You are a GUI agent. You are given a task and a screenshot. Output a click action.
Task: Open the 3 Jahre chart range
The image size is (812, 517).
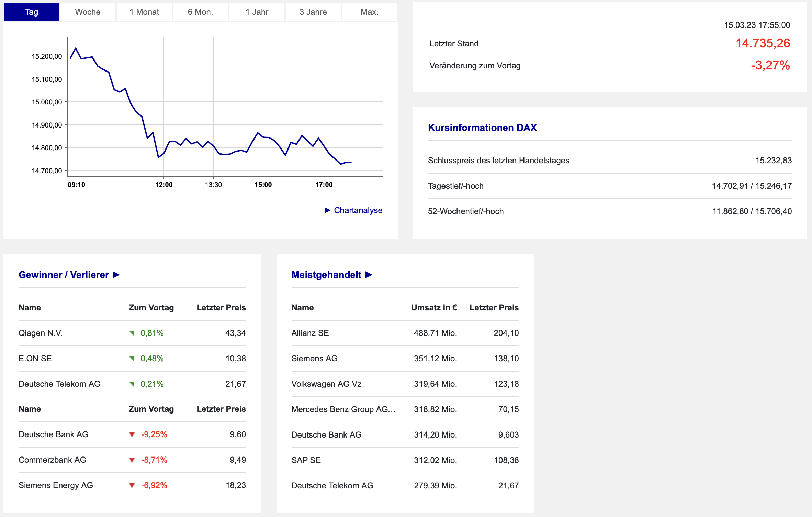pyautogui.click(x=313, y=12)
